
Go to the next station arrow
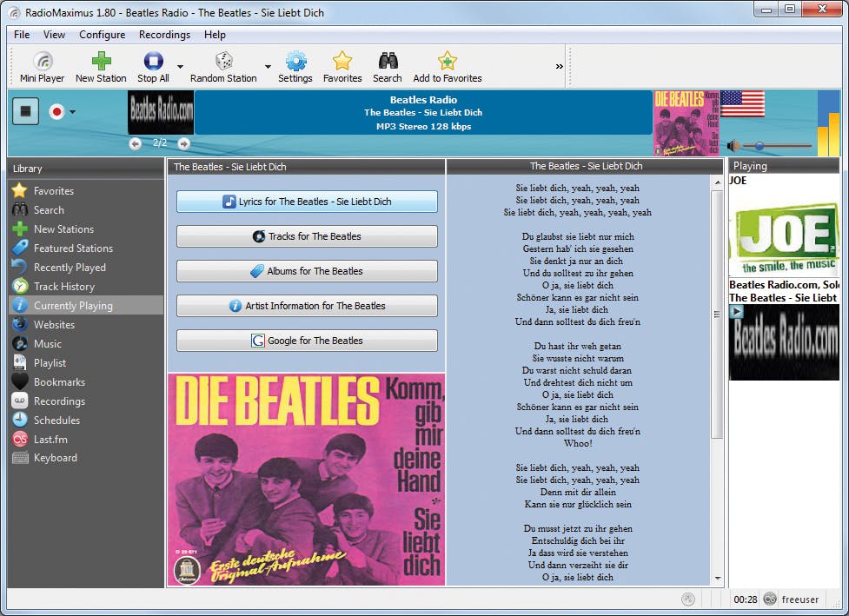point(184,143)
